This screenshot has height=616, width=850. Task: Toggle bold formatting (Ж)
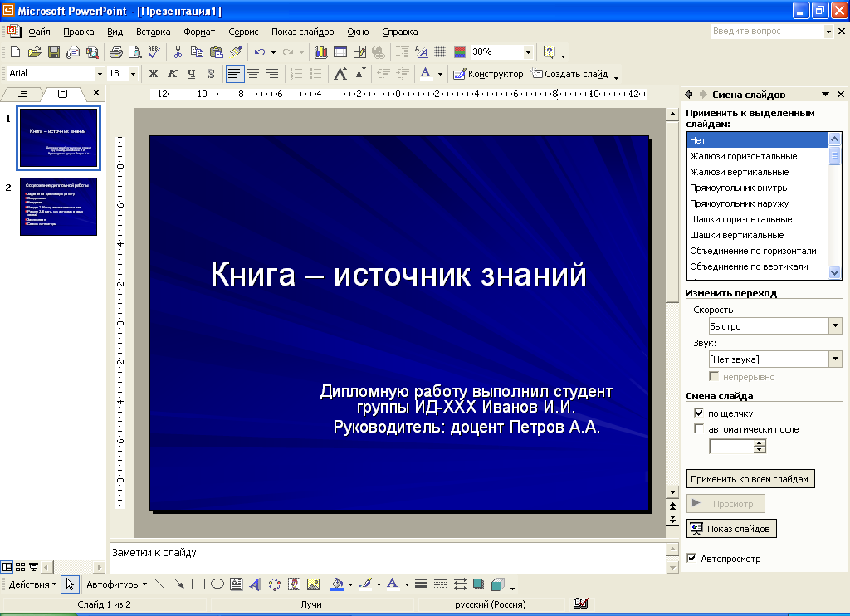click(154, 73)
